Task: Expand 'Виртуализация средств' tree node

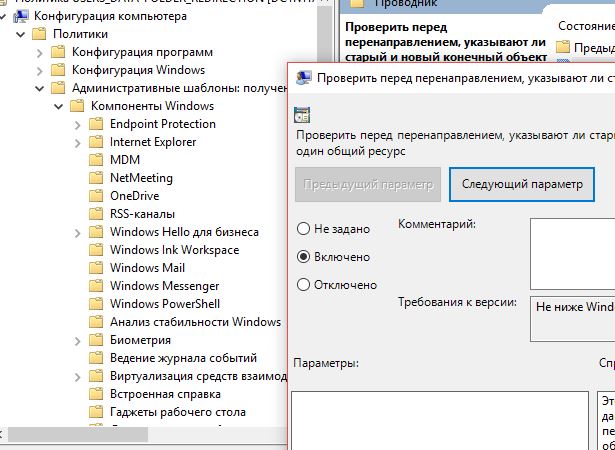Action: click(77, 377)
